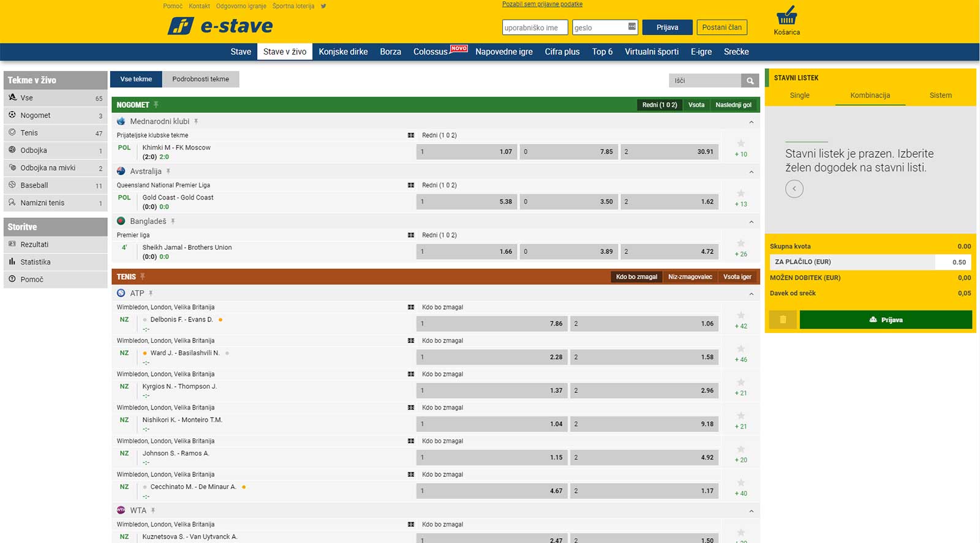Click the back arrow circle in bet slip

click(x=794, y=189)
